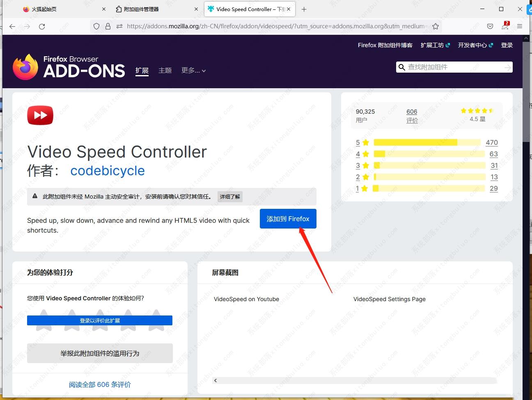Click the browser Back arrow icon
Viewport: 532px width, 400px height.
click(12, 26)
